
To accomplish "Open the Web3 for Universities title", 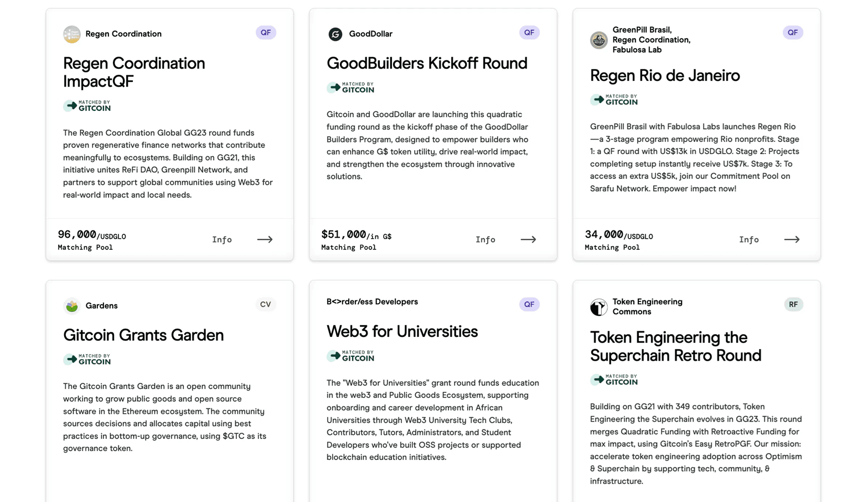I will click(x=402, y=331).
